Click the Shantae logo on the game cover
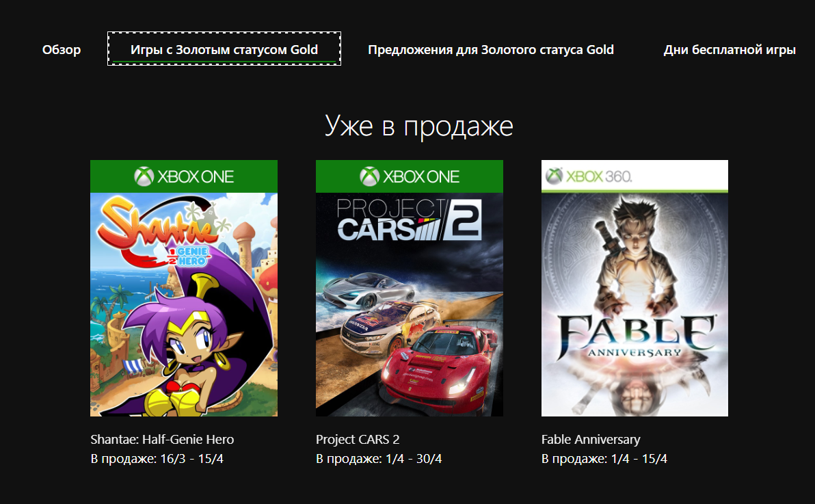Screen dimensions: 815x504 tap(161, 233)
